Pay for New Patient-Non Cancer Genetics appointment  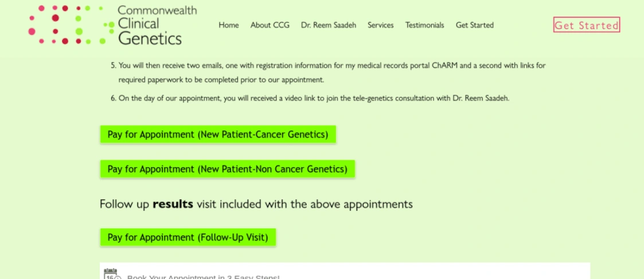pos(227,169)
